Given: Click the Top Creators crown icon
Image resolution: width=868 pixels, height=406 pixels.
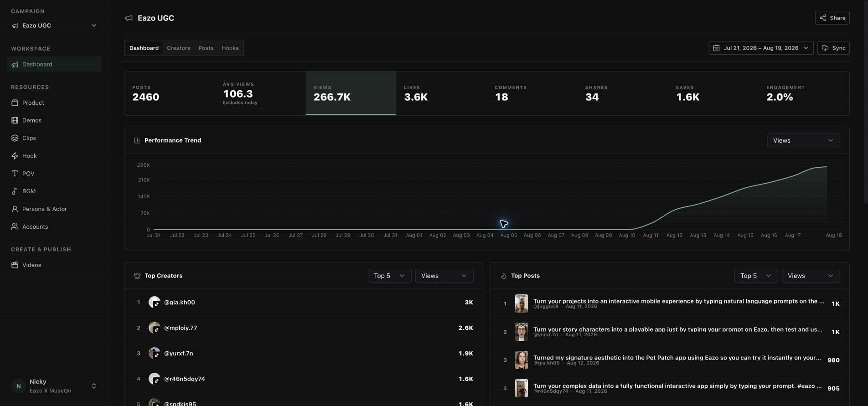Looking at the screenshot, I should [137, 276].
